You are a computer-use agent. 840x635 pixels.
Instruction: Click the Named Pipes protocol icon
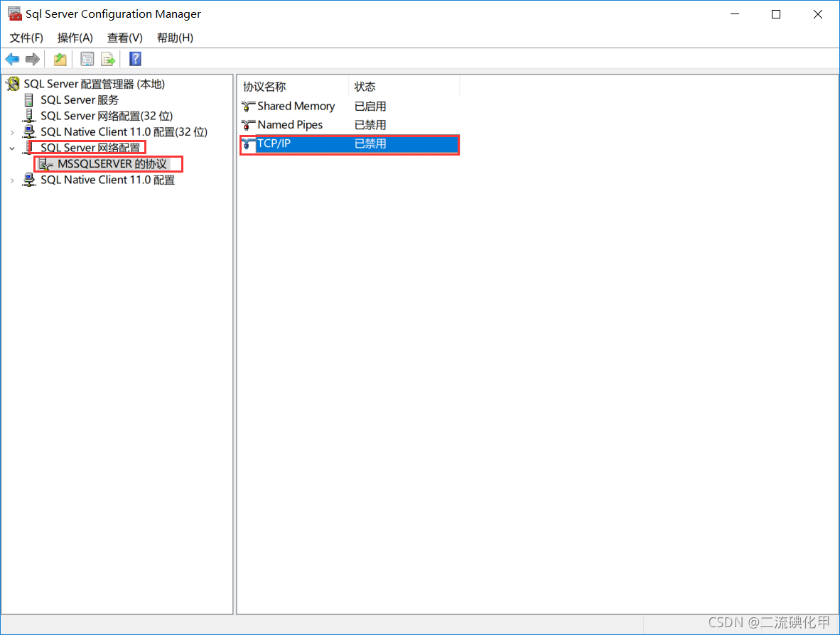coord(248,125)
